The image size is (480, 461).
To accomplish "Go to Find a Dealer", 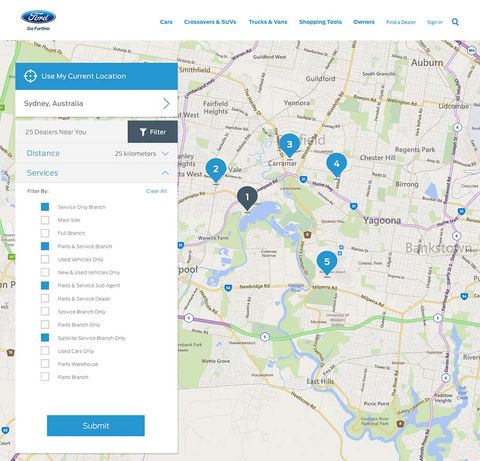I will [401, 22].
